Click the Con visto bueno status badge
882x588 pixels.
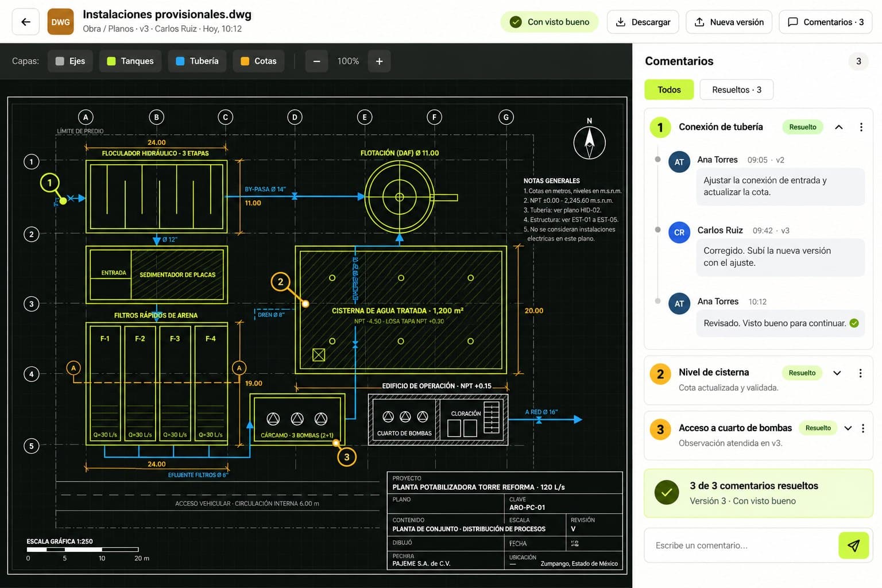point(550,22)
